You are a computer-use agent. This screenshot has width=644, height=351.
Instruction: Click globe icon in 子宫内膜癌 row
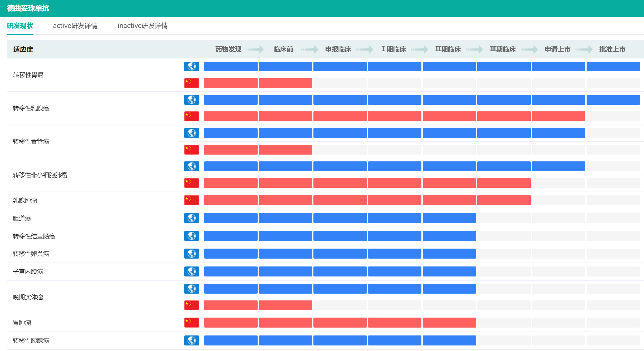tap(191, 271)
